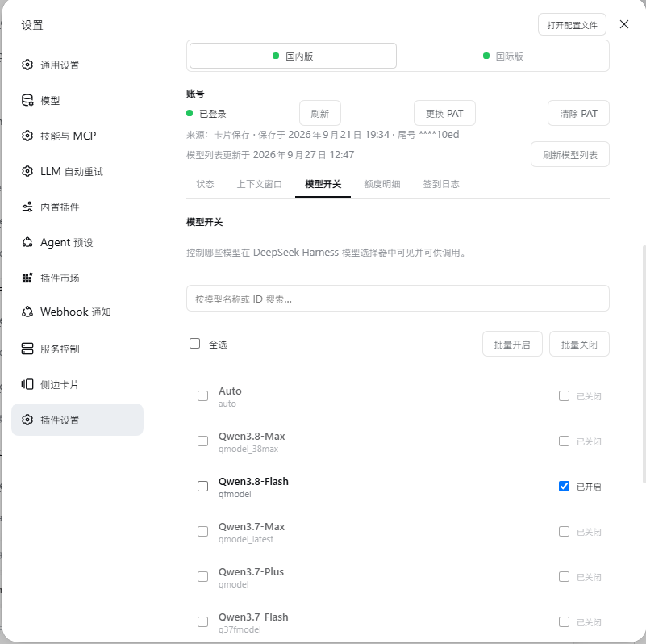Click the gear icon beside LLM 自动重试

[27, 171]
